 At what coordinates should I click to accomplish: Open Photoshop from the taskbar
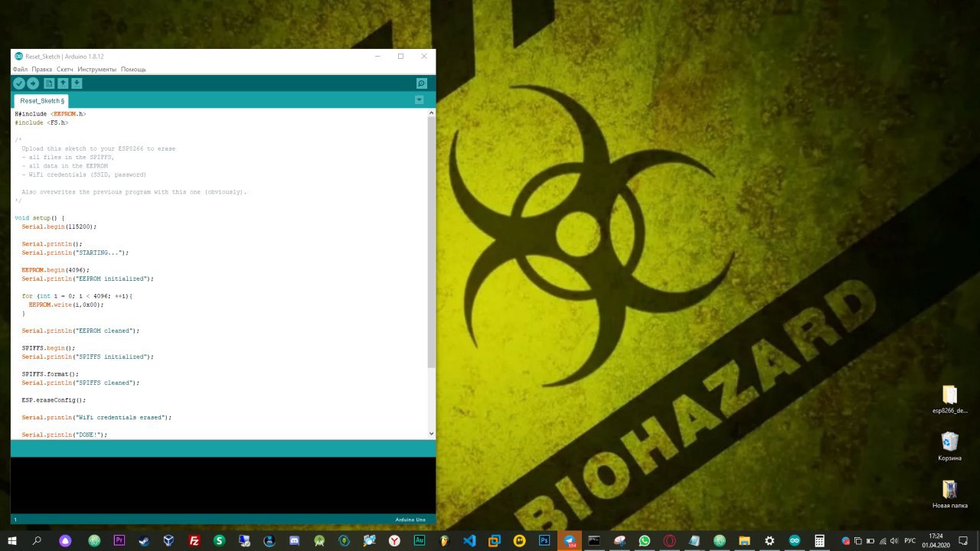pos(544,540)
